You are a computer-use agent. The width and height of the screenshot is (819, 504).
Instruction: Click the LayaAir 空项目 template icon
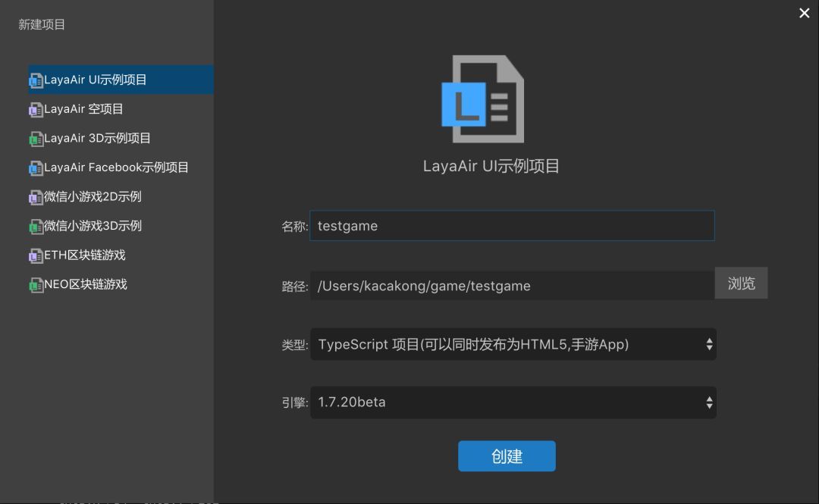tap(36, 109)
